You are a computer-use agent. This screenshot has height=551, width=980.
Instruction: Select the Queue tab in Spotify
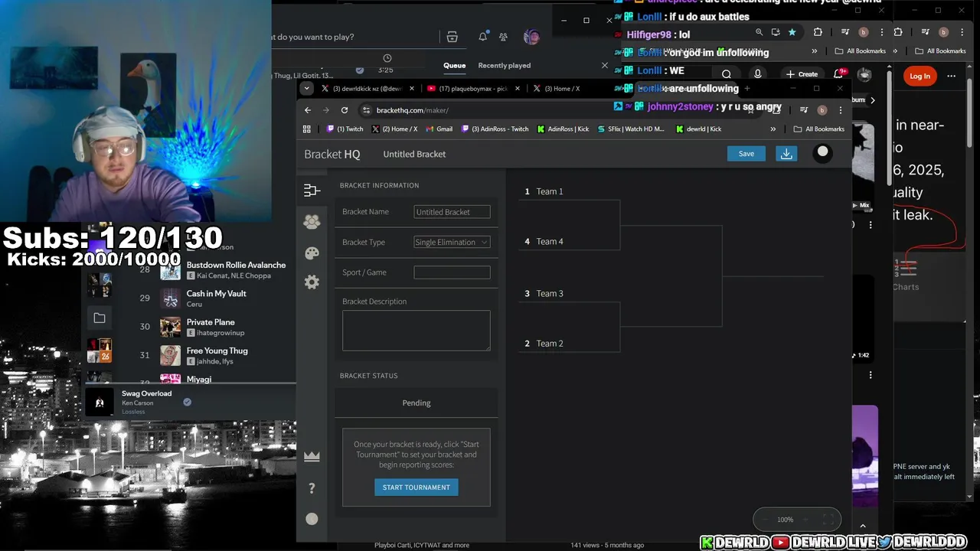[455, 65]
